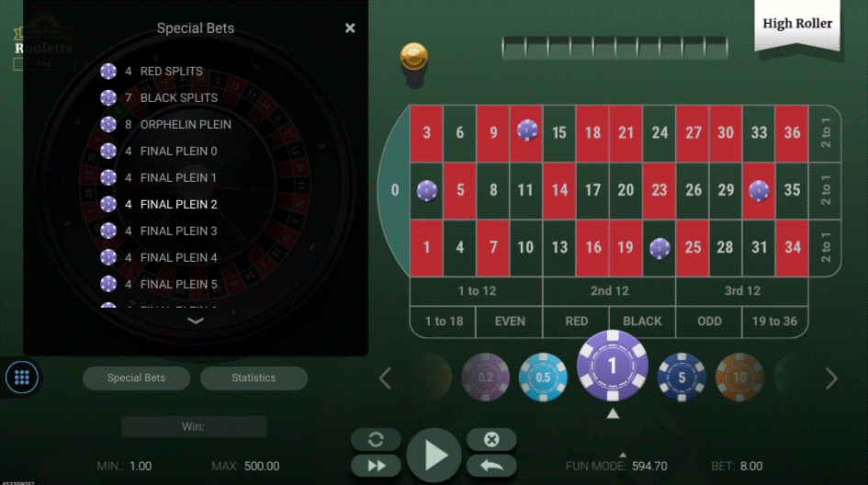Open the Statistics tab
Screen dimensions: 868x485
pyautogui.click(x=254, y=378)
